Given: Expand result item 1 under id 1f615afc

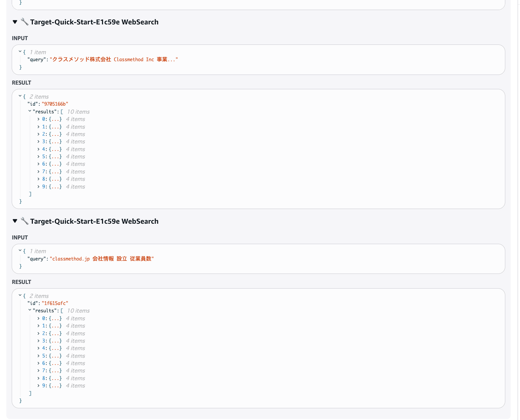Looking at the screenshot, I should (38, 326).
